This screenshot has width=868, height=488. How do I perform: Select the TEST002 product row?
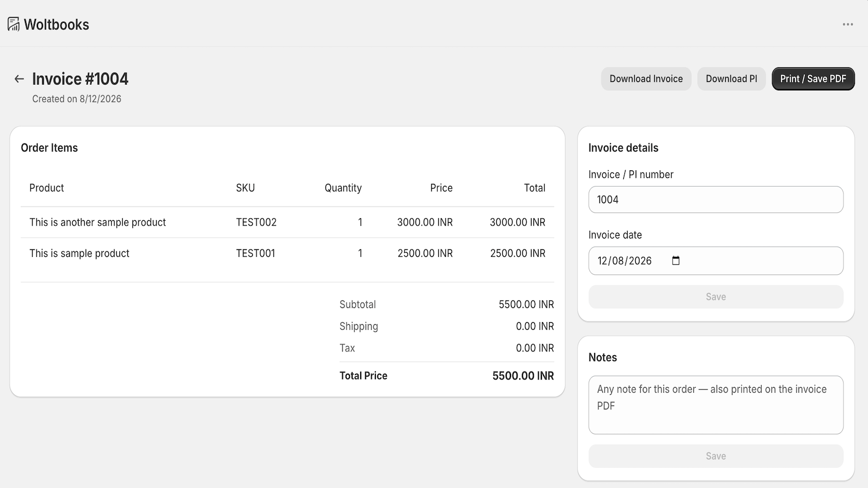[287, 222]
